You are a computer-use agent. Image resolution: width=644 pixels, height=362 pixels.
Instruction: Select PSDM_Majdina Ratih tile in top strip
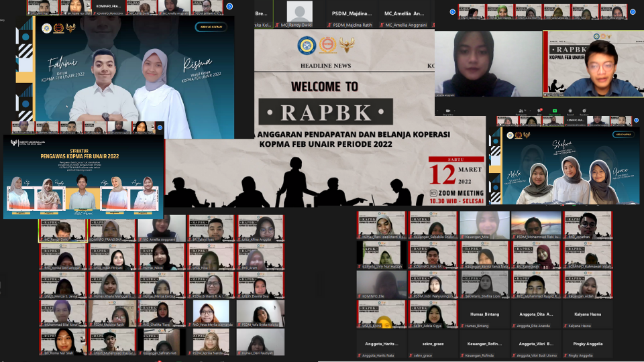pos(352,14)
